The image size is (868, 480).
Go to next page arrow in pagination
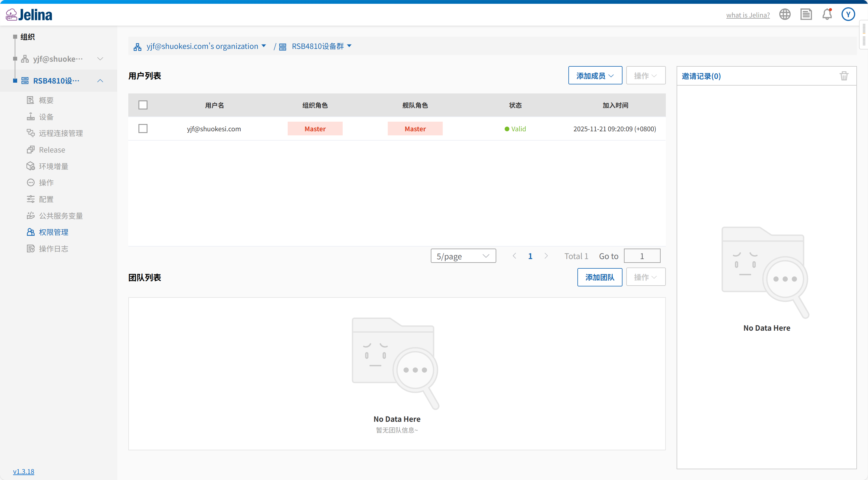click(x=546, y=256)
